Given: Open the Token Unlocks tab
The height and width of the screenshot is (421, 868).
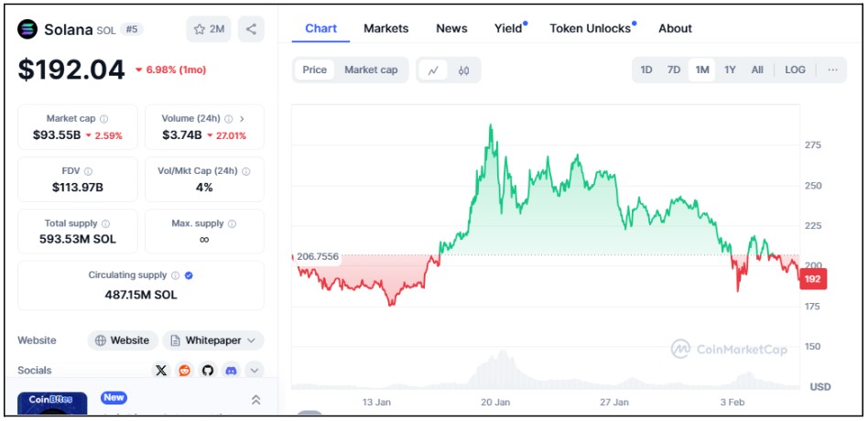Looking at the screenshot, I should coord(591,28).
